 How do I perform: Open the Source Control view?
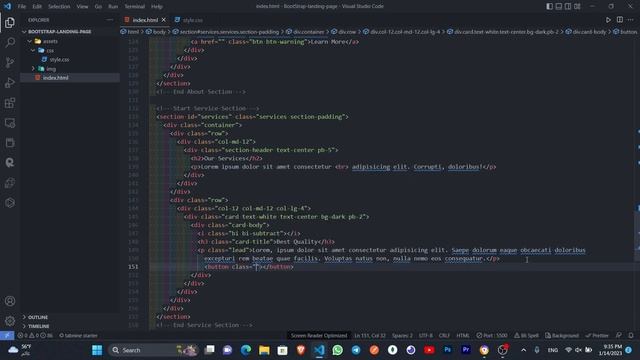tap(10, 62)
